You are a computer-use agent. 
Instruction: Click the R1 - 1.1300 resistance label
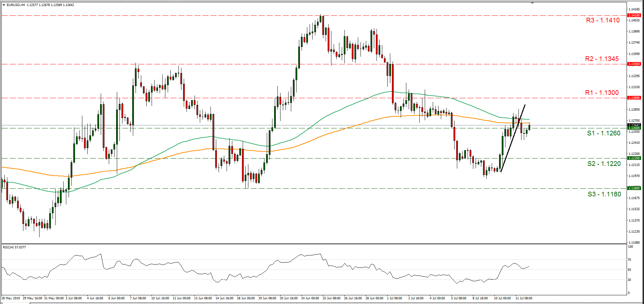(x=602, y=93)
